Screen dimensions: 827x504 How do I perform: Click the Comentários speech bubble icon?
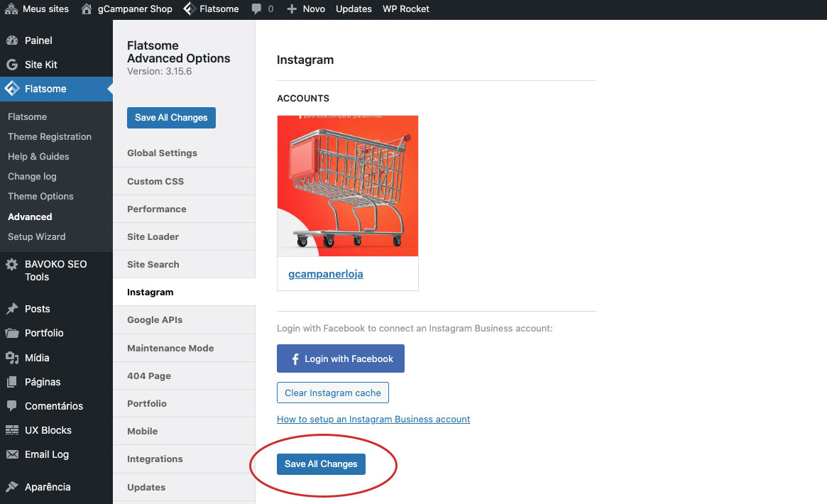coord(12,406)
